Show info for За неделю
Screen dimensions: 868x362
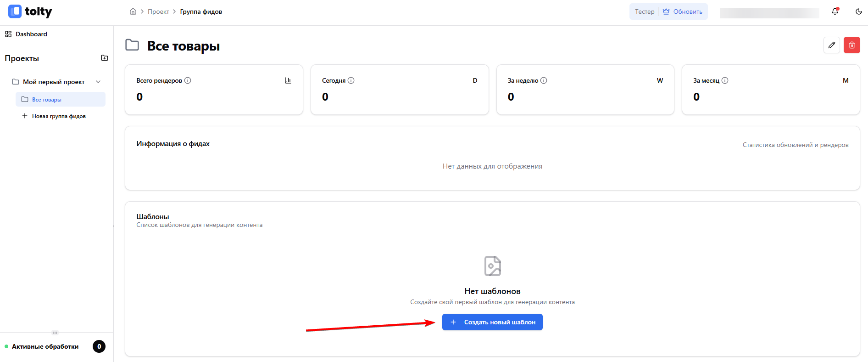pyautogui.click(x=544, y=80)
